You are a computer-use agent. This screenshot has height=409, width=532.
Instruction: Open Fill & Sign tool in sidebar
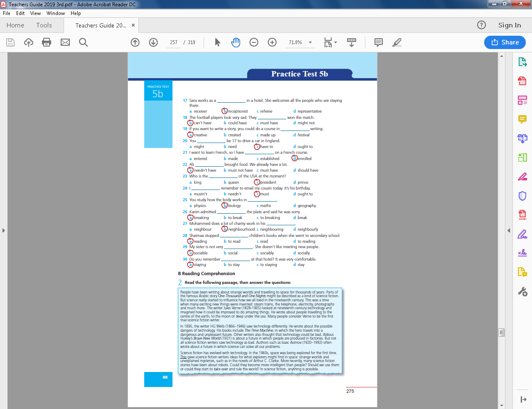coord(522,234)
